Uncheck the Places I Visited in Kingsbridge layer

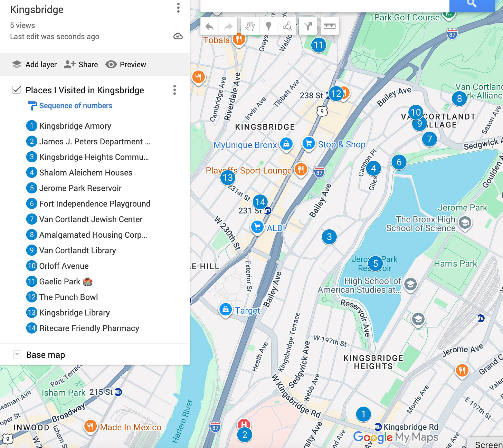pos(17,90)
